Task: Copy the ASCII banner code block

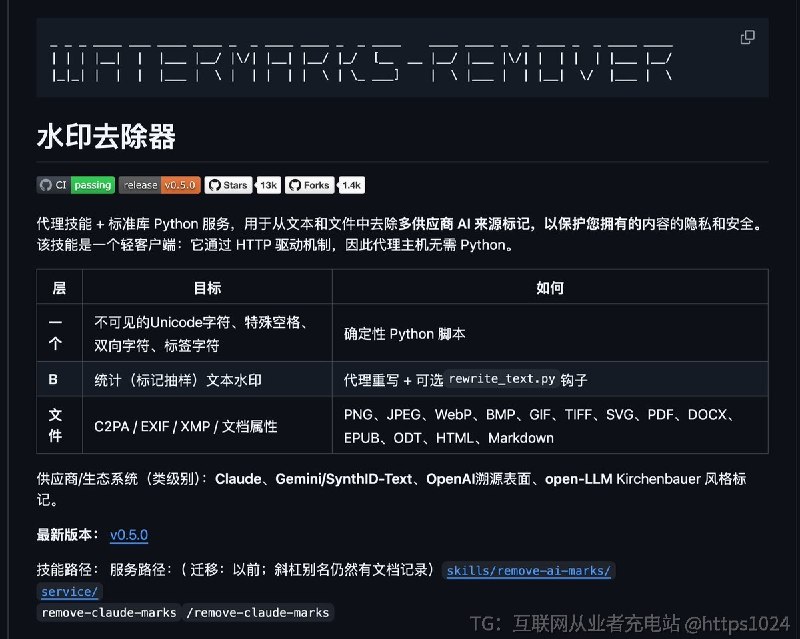Action: pos(747,37)
